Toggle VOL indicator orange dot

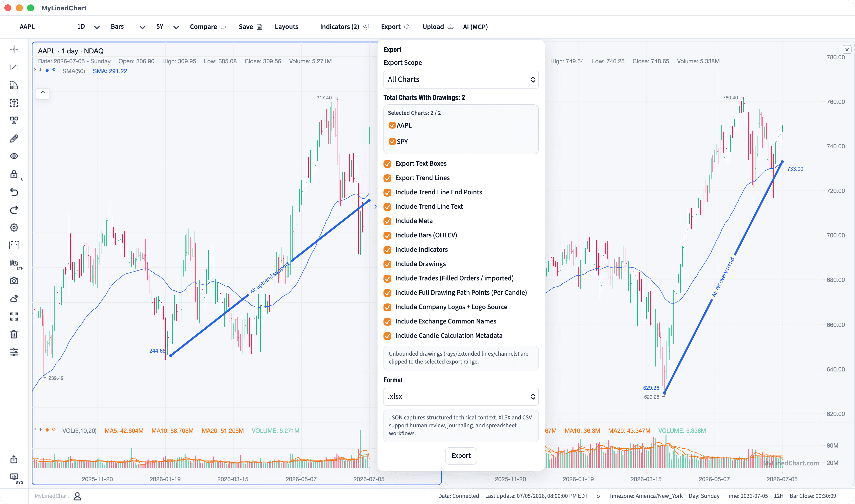tap(47, 430)
